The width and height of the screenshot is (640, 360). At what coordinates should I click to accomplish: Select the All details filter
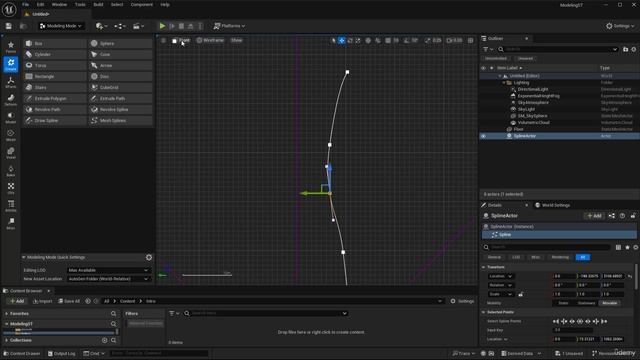[582, 257]
